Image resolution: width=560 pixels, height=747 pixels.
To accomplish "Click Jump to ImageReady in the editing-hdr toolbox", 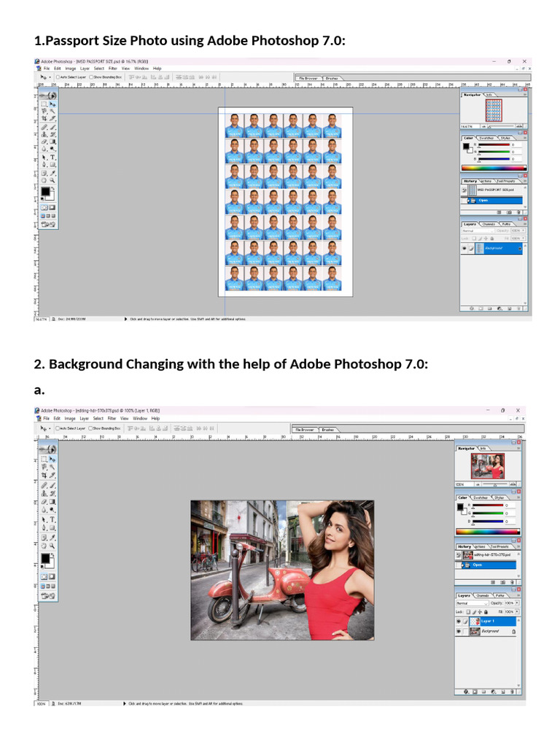I will [48, 596].
